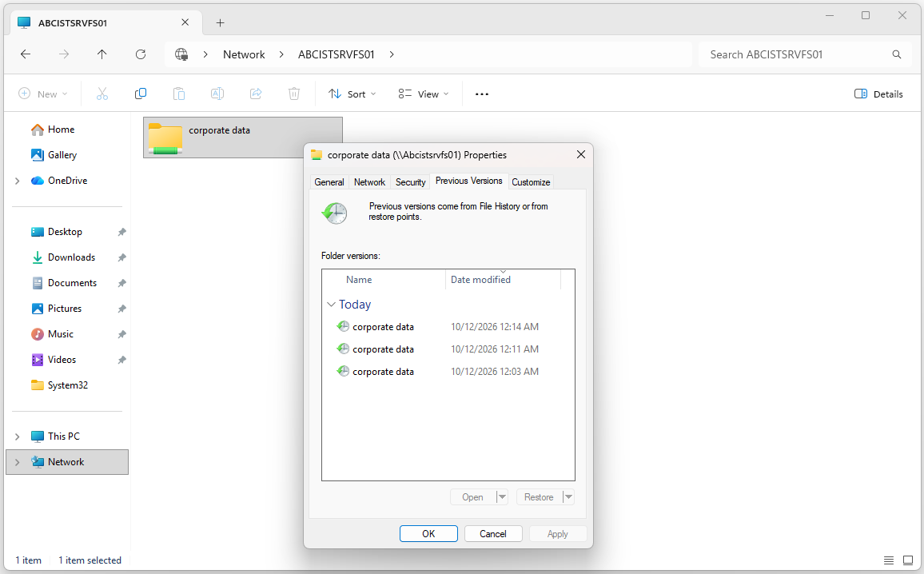The image size is (924, 574).
Task: Click the Delete trash icon
Action: point(294,94)
